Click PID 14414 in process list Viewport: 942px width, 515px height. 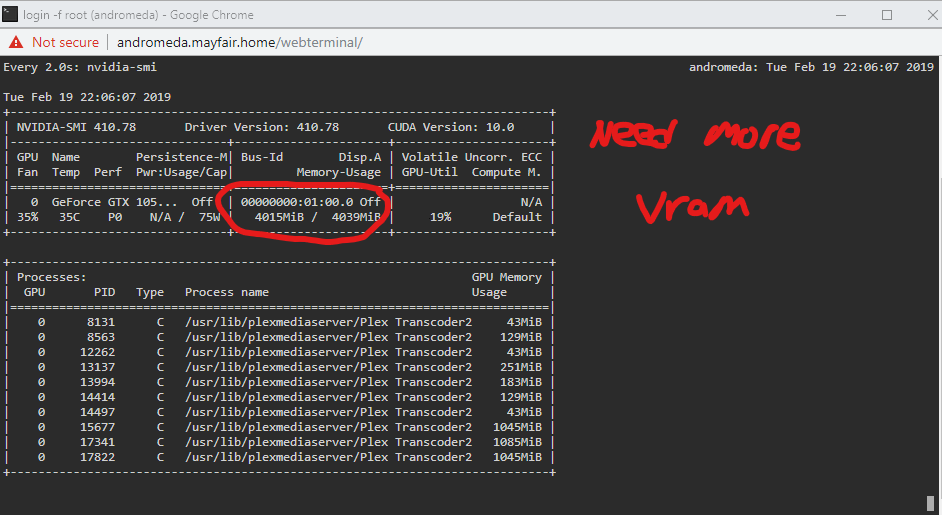tap(97, 397)
